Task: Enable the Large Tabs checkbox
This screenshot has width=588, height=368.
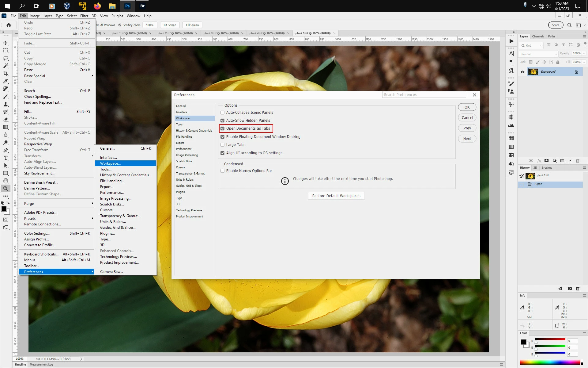Action: [x=223, y=145]
